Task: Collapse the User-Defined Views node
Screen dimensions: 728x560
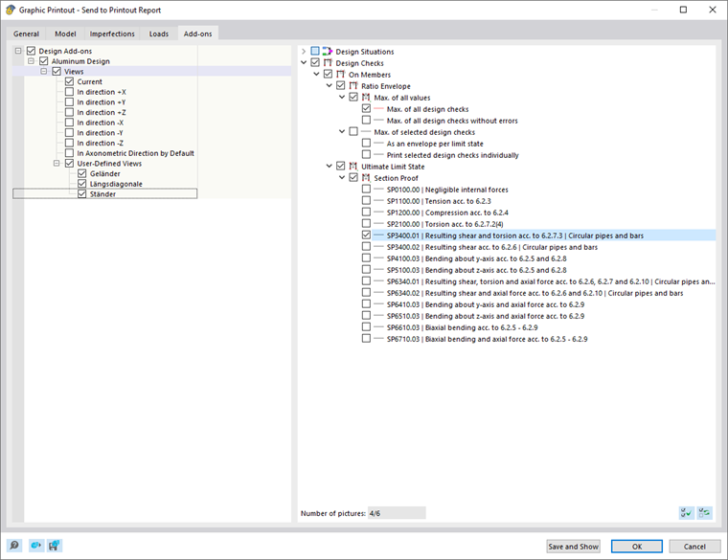Action: point(57,164)
